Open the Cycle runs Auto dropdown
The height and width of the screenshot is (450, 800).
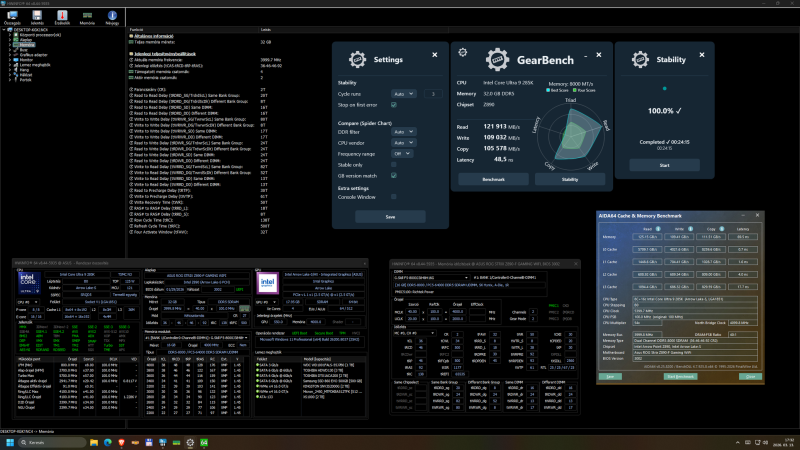pyautogui.click(x=403, y=94)
